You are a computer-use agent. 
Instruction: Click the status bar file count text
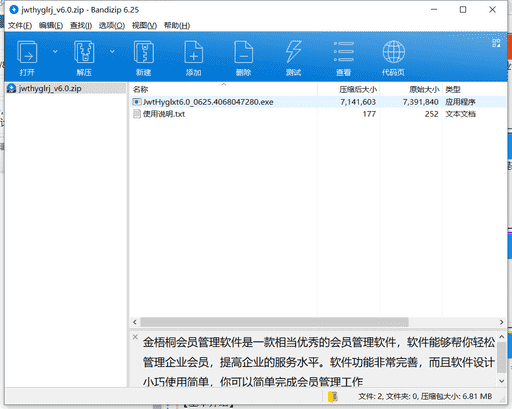(x=425, y=396)
